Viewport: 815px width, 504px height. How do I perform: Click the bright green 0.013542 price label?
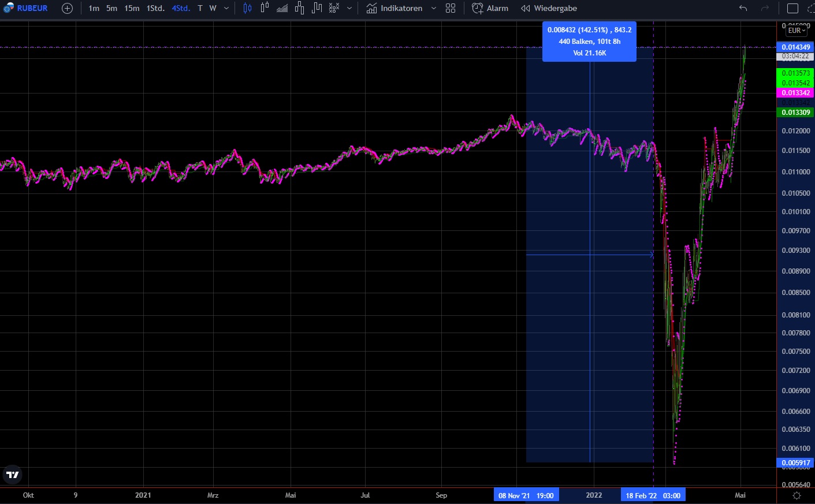(796, 83)
